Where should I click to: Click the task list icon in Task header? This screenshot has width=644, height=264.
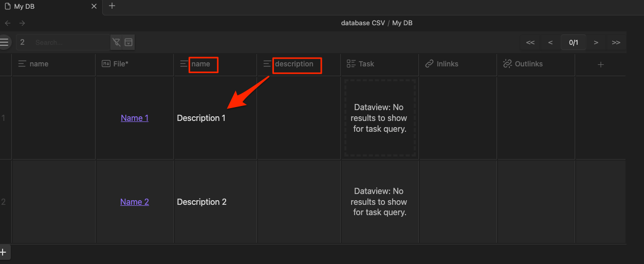click(351, 64)
